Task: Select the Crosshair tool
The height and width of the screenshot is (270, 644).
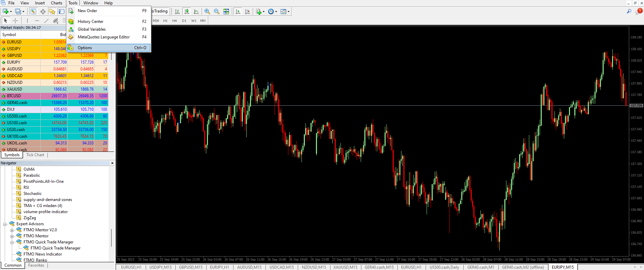Action: click(x=15, y=21)
